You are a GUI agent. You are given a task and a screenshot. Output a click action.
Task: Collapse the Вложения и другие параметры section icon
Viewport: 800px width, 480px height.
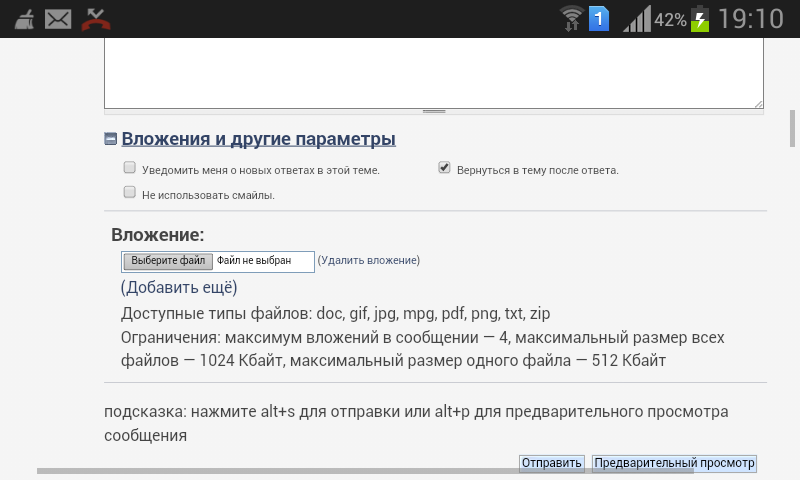coord(110,139)
